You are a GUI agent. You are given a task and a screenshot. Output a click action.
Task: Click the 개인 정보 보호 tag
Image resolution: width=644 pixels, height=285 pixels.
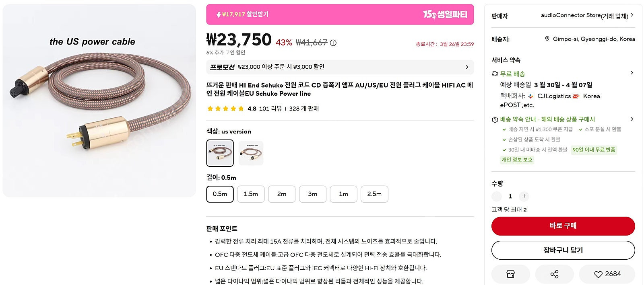517,160
